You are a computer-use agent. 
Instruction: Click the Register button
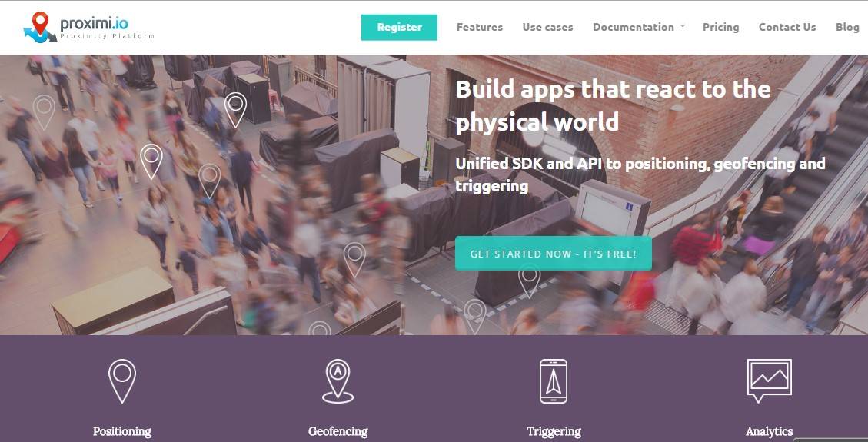(399, 27)
